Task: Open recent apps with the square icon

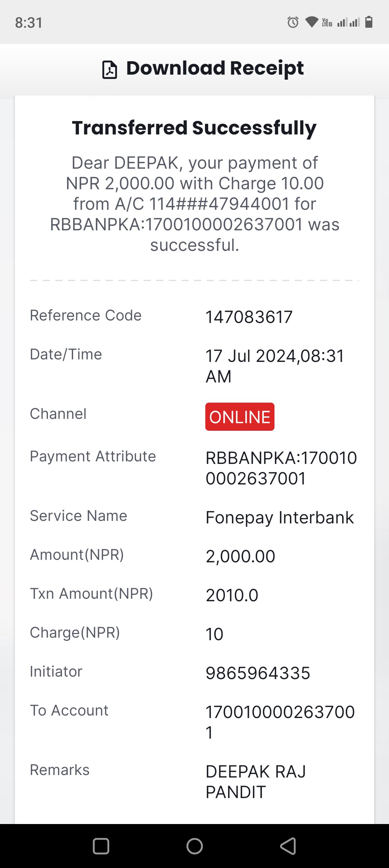Action: click(x=101, y=846)
